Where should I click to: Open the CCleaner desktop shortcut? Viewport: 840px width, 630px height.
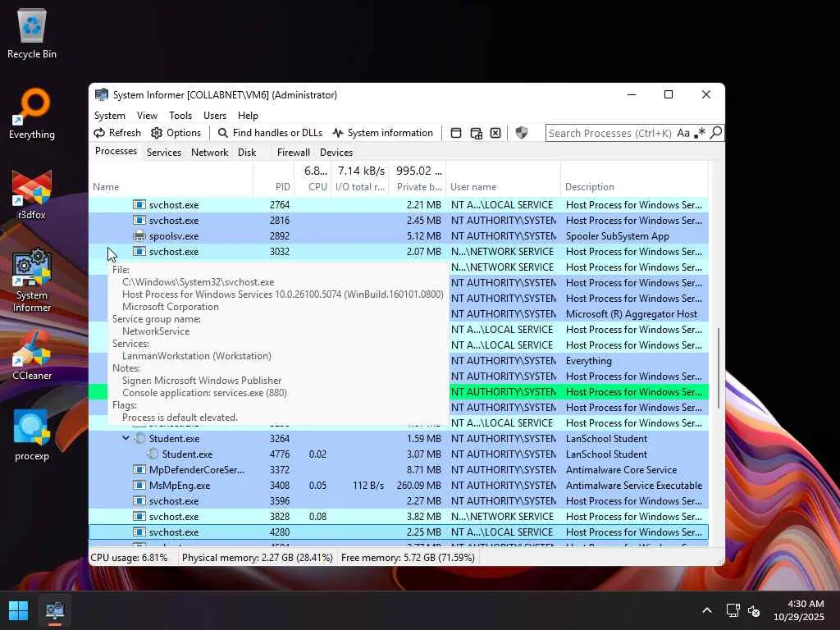point(32,354)
